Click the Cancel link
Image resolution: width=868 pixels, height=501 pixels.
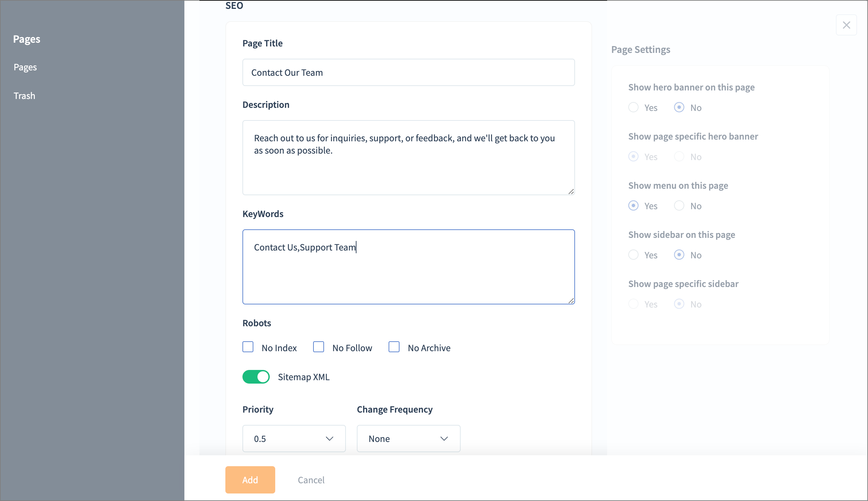pos(311,479)
